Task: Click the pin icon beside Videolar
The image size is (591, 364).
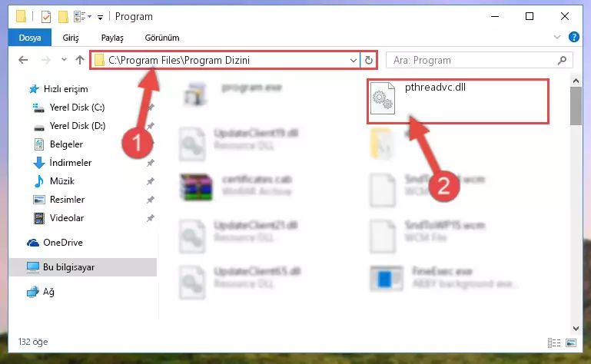Action: [x=151, y=218]
